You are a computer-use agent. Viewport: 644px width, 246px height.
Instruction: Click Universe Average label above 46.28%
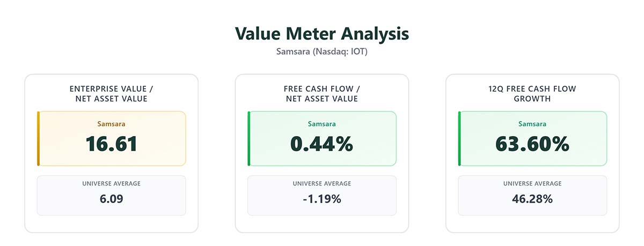pos(532,184)
